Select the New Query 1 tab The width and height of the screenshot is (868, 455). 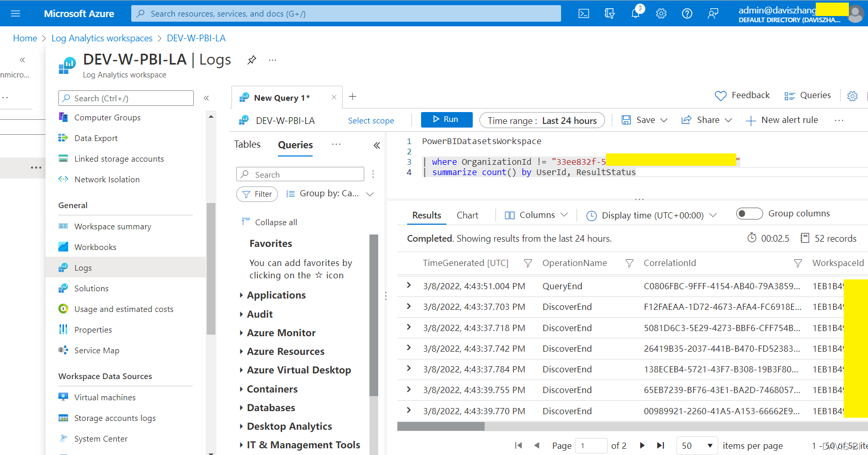click(282, 98)
